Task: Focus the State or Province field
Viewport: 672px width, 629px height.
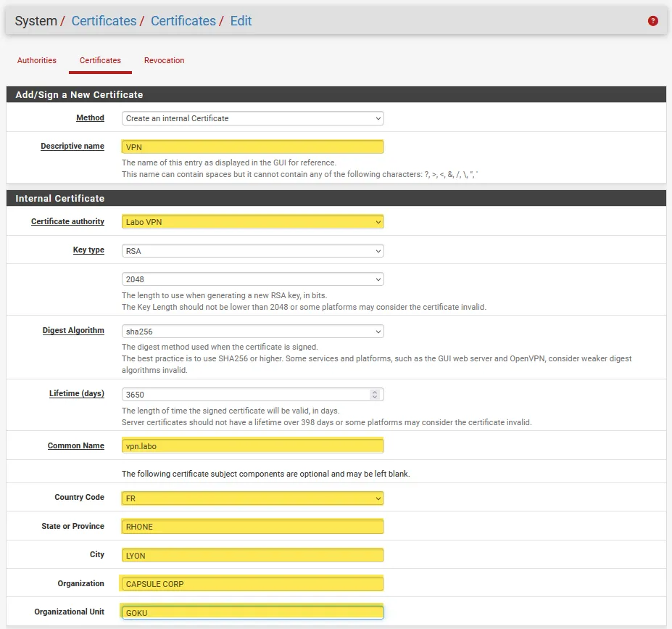Action: [x=252, y=527]
